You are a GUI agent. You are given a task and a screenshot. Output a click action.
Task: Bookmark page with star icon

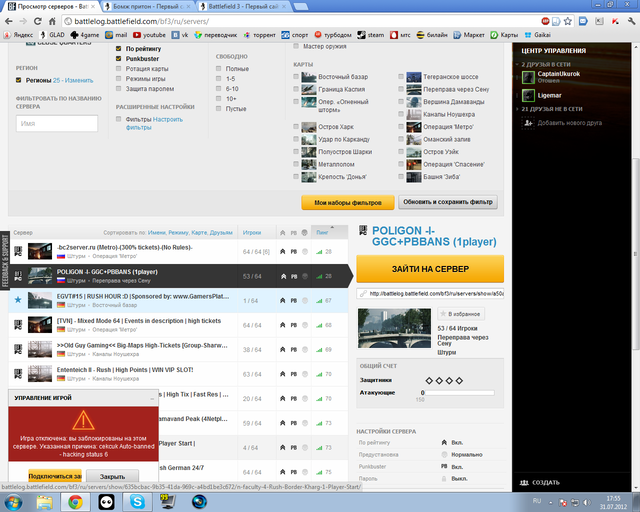(568, 21)
